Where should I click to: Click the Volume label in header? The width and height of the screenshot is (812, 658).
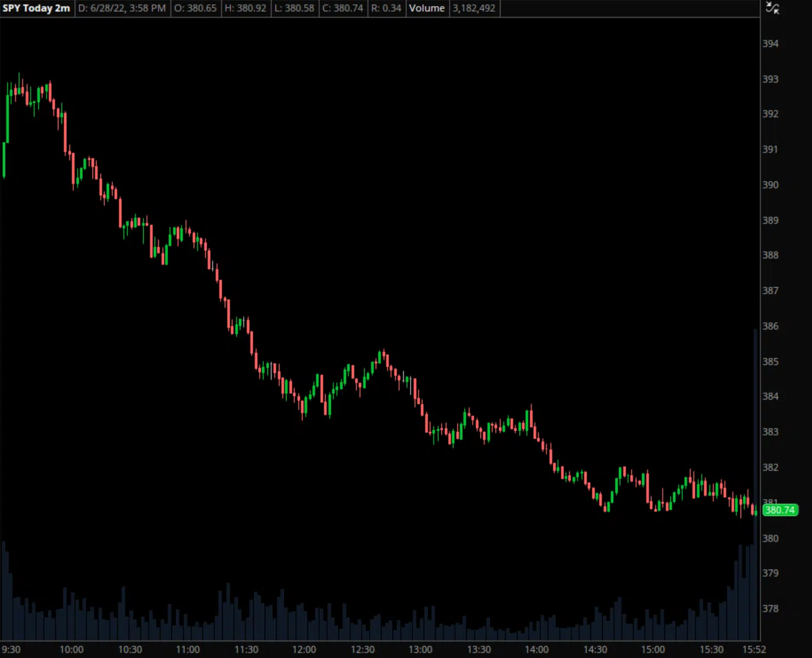point(427,8)
